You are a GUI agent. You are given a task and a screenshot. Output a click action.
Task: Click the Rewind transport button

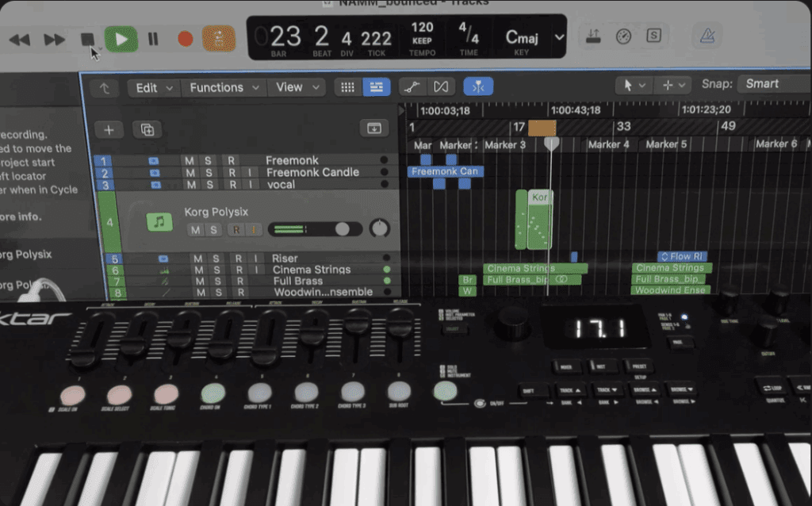point(19,39)
